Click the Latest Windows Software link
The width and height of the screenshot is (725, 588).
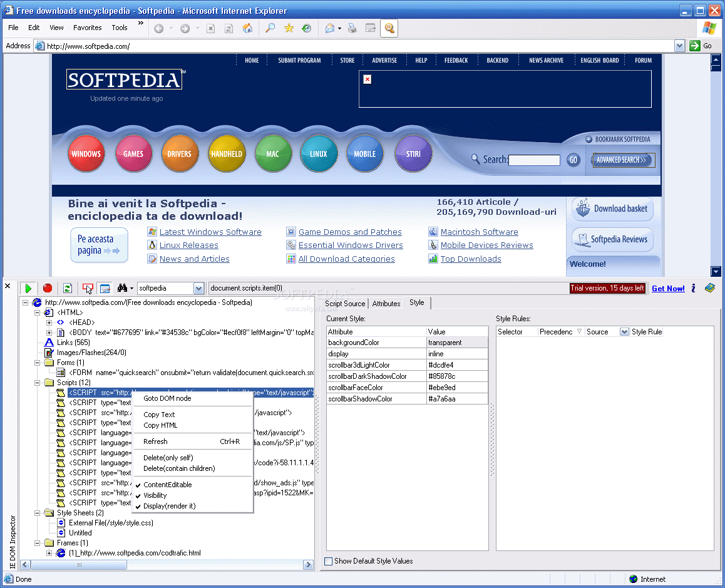tap(210, 232)
